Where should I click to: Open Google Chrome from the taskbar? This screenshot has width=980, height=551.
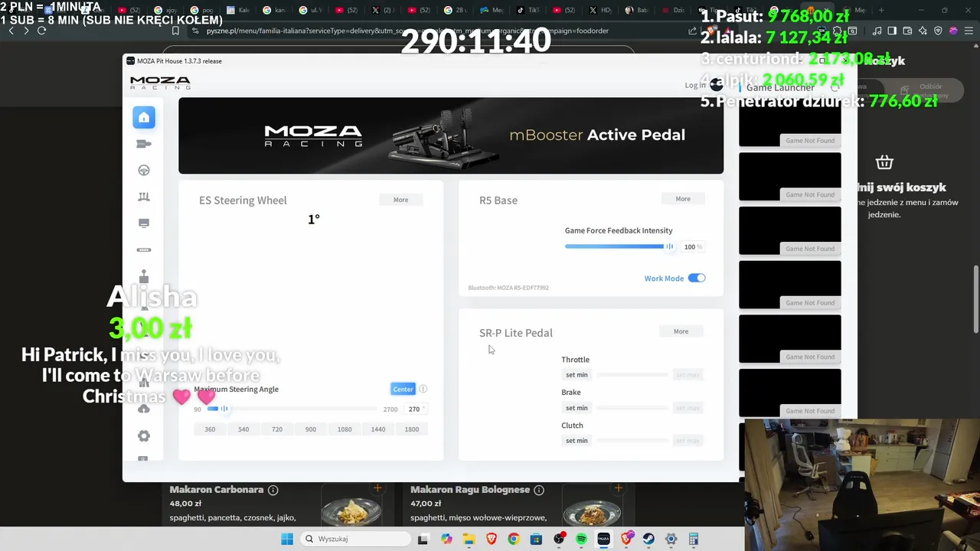click(514, 539)
